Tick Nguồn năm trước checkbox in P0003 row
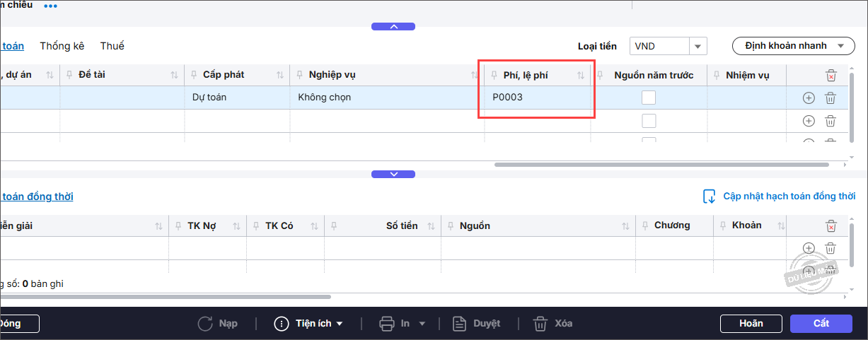This screenshot has height=340, width=868. [x=649, y=98]
